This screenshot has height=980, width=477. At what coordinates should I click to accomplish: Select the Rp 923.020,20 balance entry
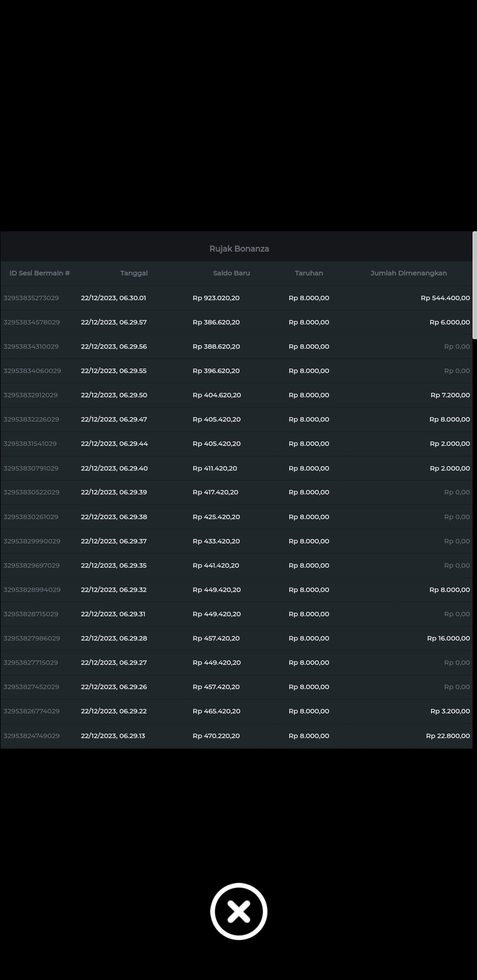(x=216, y=298)
